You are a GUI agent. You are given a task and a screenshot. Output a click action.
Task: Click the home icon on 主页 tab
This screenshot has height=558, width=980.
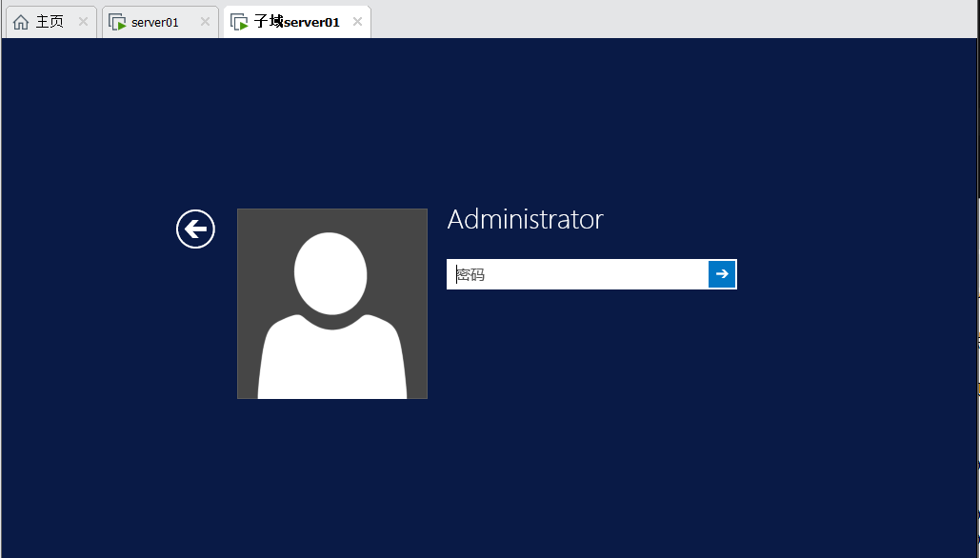click(x=21, y=22)
